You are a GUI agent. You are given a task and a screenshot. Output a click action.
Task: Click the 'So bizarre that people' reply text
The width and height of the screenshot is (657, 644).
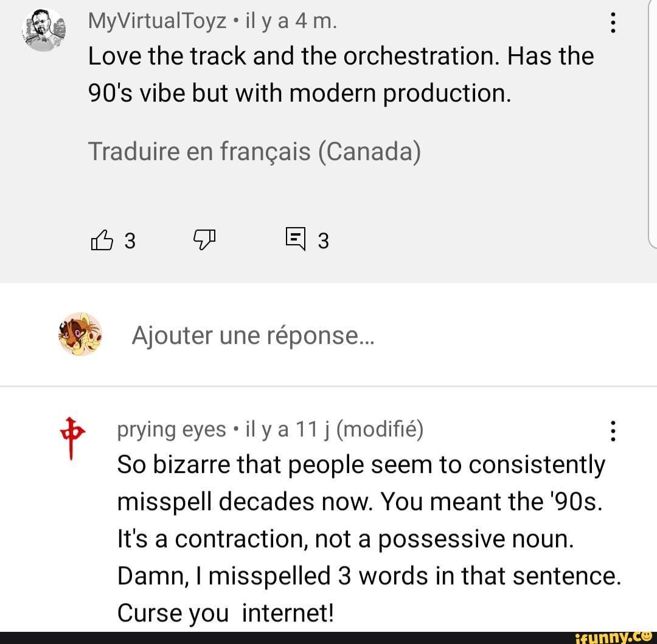click(x=361, y=465)
